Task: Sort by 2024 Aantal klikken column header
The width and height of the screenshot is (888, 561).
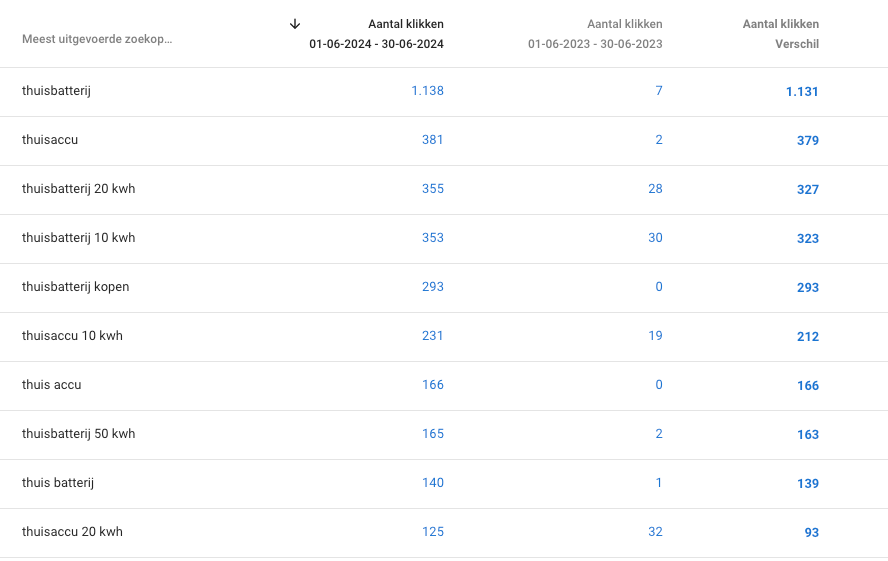Action: [376, 34]
